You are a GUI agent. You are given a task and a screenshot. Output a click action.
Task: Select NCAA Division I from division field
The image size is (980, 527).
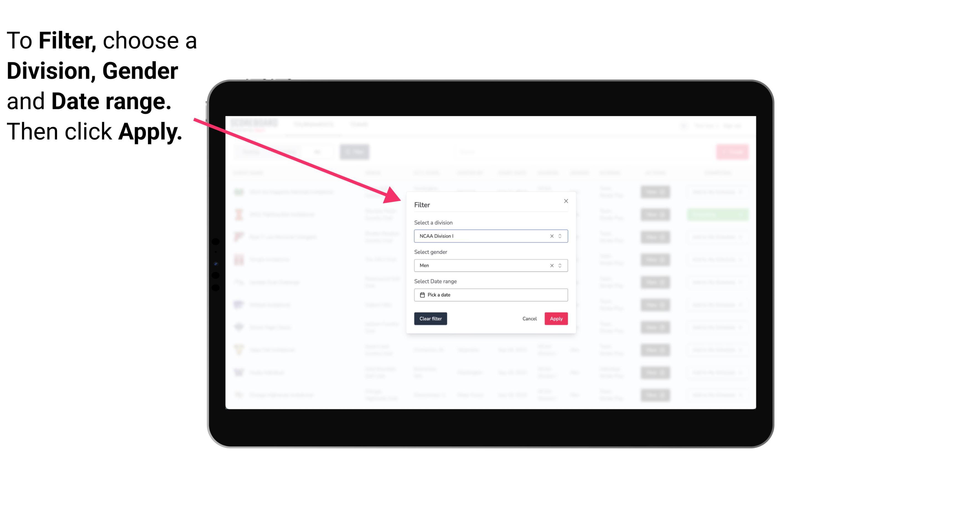tap(490, 236)
